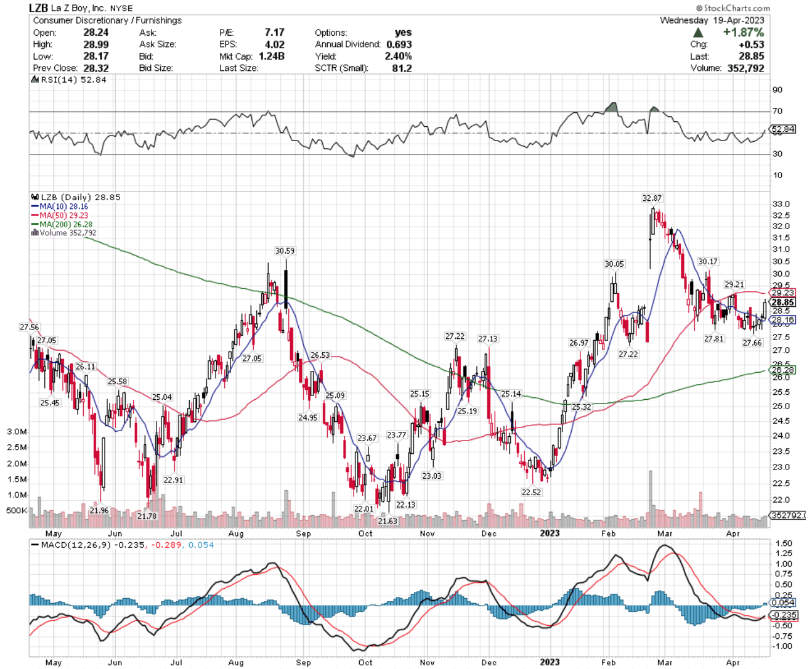This screenshot has width=812, height=669.
Task: Click the P/E value 7.17
Action: click(275, 32)
